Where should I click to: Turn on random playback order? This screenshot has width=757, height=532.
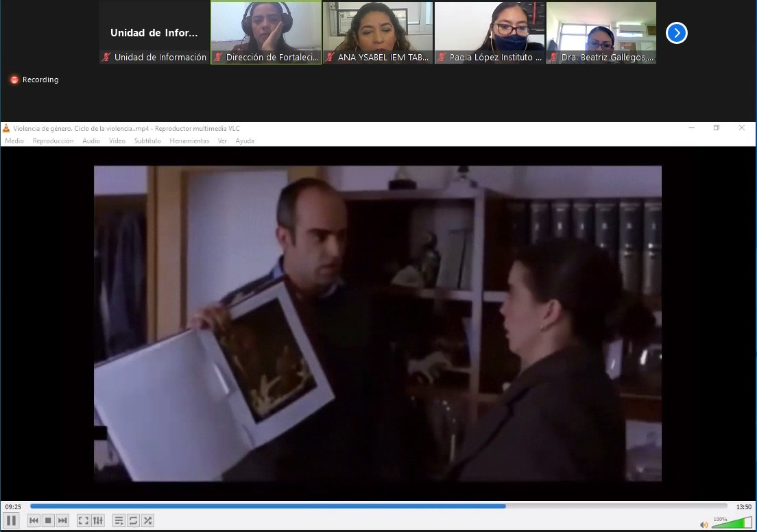[x=147, y=520]
